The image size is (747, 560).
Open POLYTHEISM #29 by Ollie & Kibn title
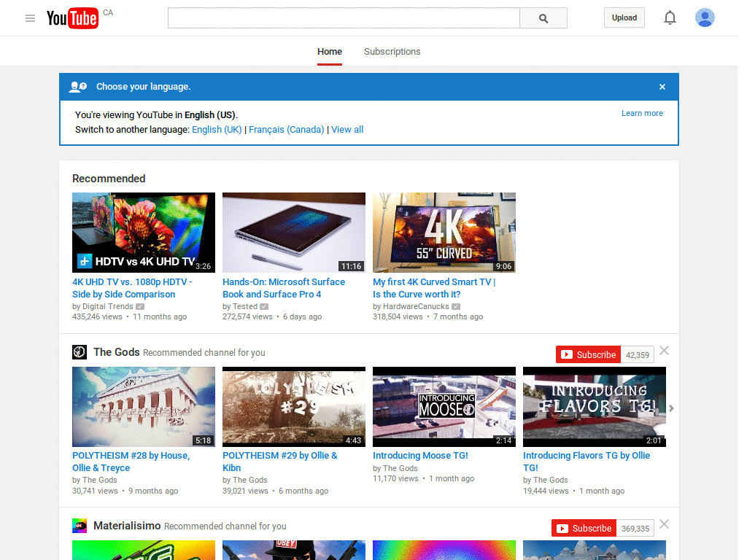point(279,462)
